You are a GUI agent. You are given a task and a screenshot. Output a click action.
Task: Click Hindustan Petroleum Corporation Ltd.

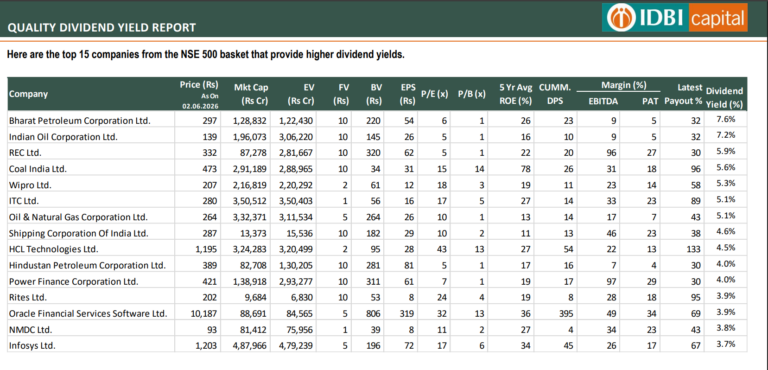click(87, 265)
